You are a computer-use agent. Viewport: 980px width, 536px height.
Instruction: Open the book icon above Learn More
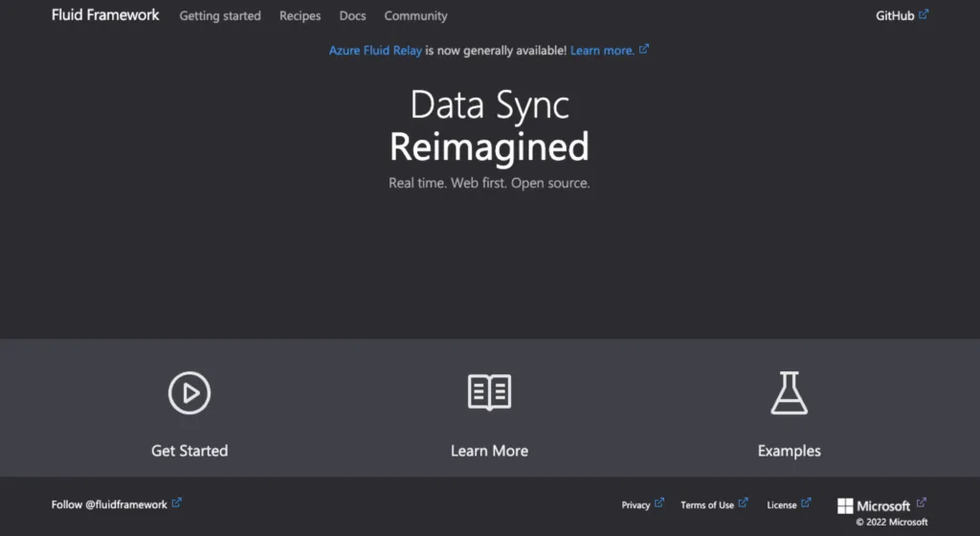(x=489, y=392)
